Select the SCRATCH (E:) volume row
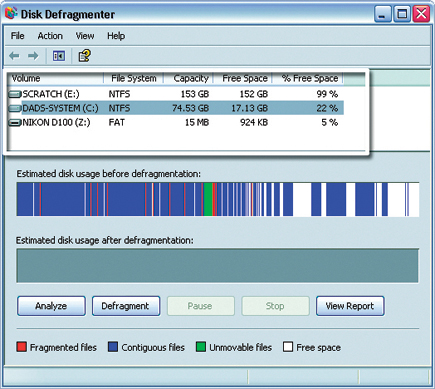 tap(176, 94)
